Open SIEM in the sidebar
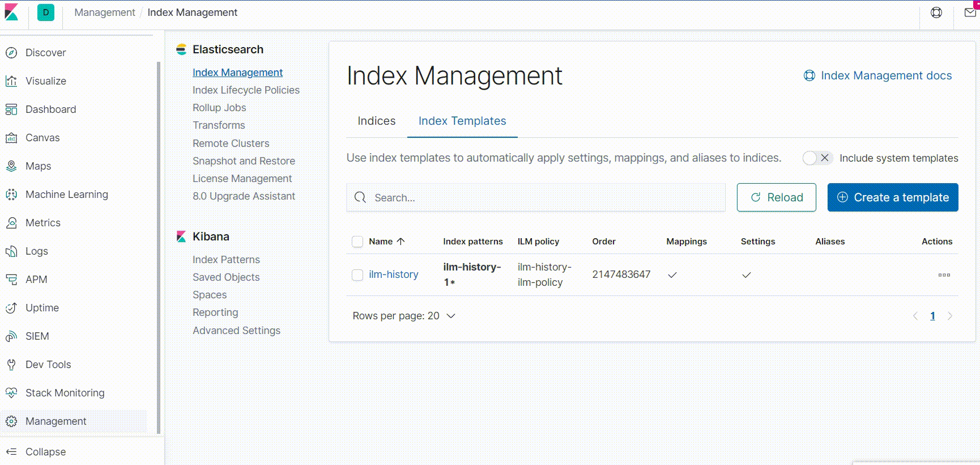 click(x=37, y=336)
